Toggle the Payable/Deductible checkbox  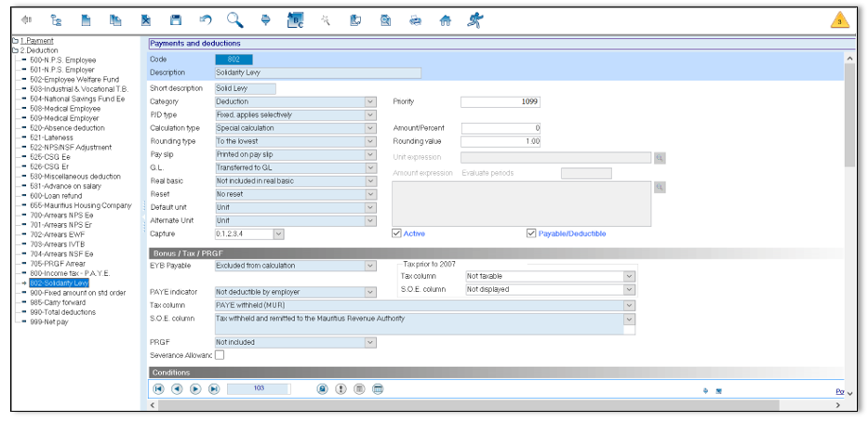point(531,233)
